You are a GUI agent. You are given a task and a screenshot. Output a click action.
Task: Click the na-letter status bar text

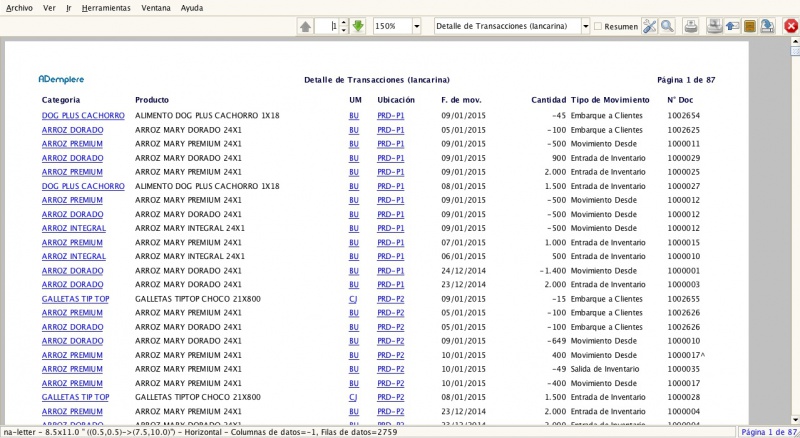click(x=201, y=432)
